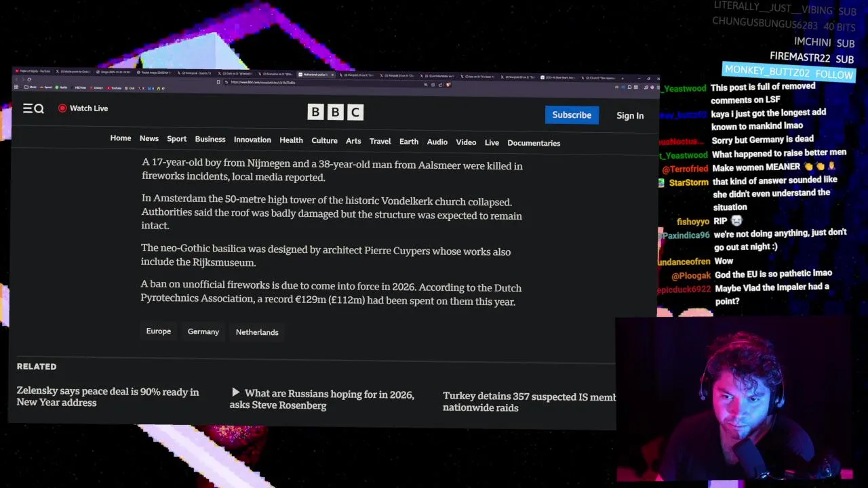This screenshot has height=488, width=868.
Task: Click the paragraph about architect Pierre Cuypers
Action: point(325,256)
